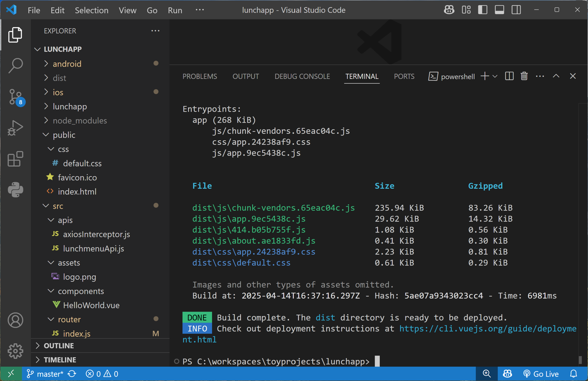The image size is (588, 381).
Task: Open Copilot status in status bar
Action: pyautogui.click(x=508, y=374)
